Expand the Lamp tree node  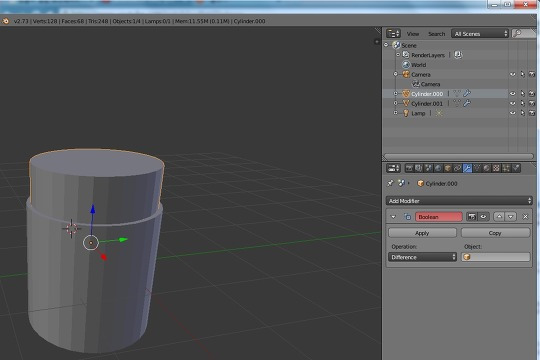tap(395, 112)
